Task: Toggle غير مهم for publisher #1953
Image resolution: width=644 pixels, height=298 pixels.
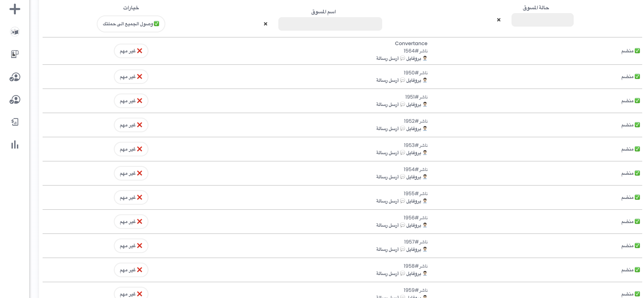Action: (x=131, y=149)
